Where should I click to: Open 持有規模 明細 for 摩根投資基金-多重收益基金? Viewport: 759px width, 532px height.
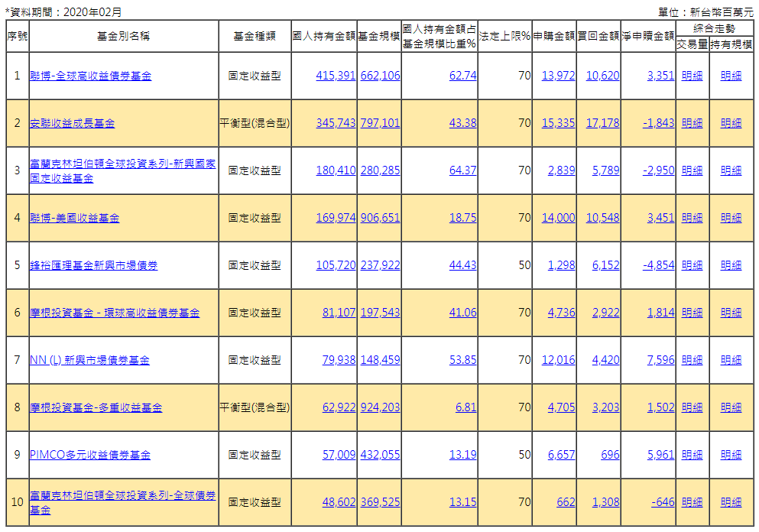(x=730, y=407)
